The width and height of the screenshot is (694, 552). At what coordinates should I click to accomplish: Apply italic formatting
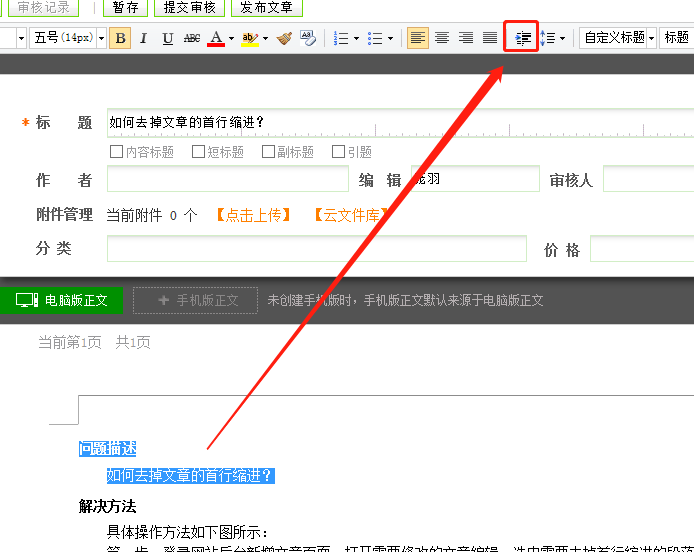click(x=144, y=39)
